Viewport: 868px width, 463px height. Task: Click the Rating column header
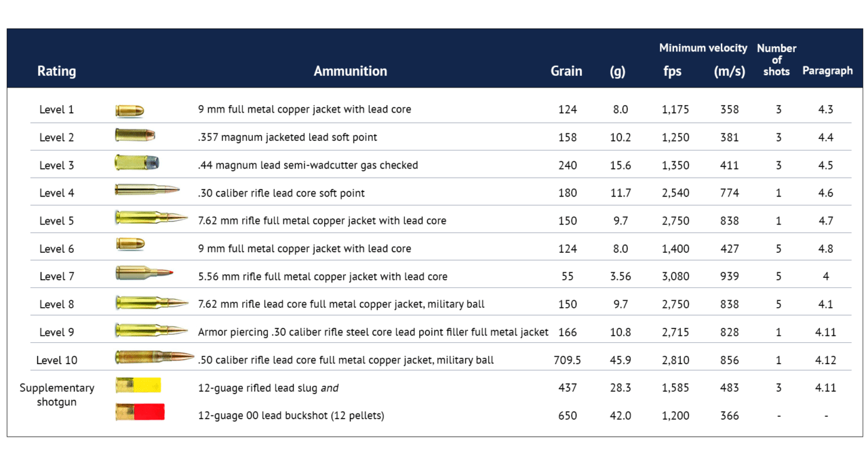56,71
